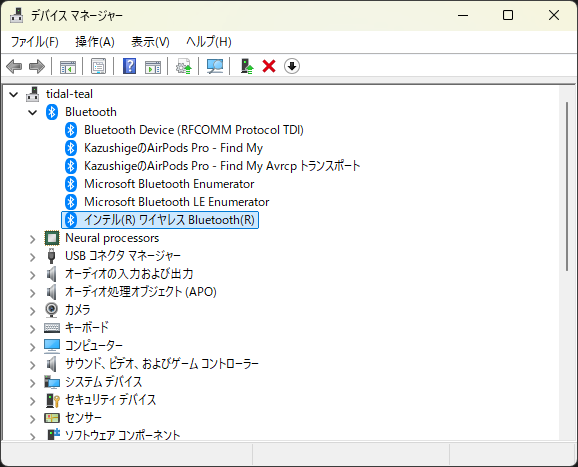Close the Device Manager window
Image resolution: width=578 pixels, height=467 pixels.
[554, 15]
